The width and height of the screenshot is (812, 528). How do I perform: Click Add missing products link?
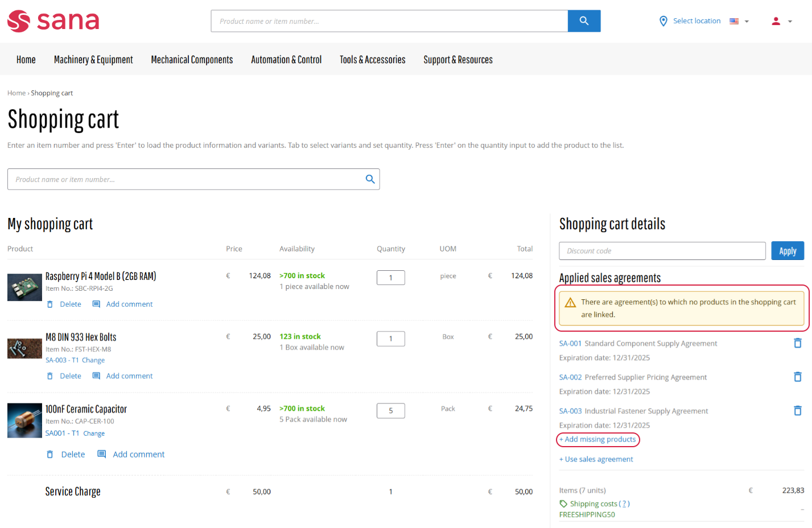[598, 439]
